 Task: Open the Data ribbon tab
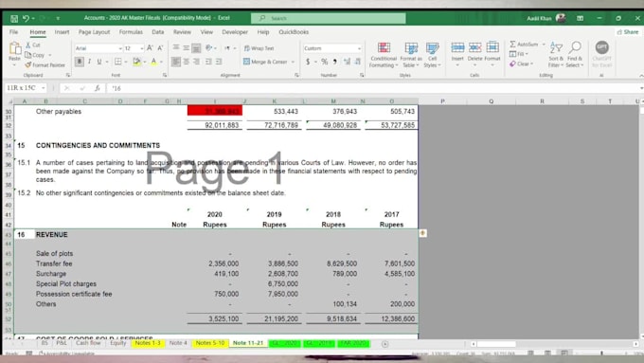[x=158, y=31]
